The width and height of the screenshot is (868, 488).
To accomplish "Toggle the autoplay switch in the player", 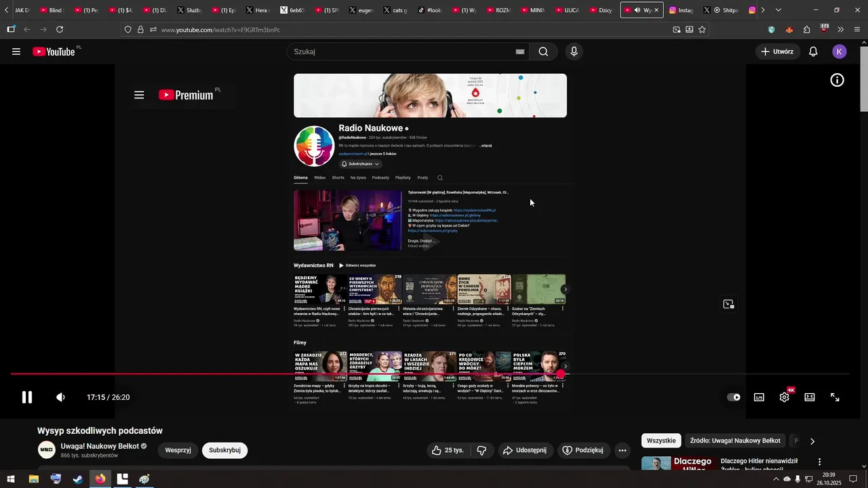I will coord(734,397).
